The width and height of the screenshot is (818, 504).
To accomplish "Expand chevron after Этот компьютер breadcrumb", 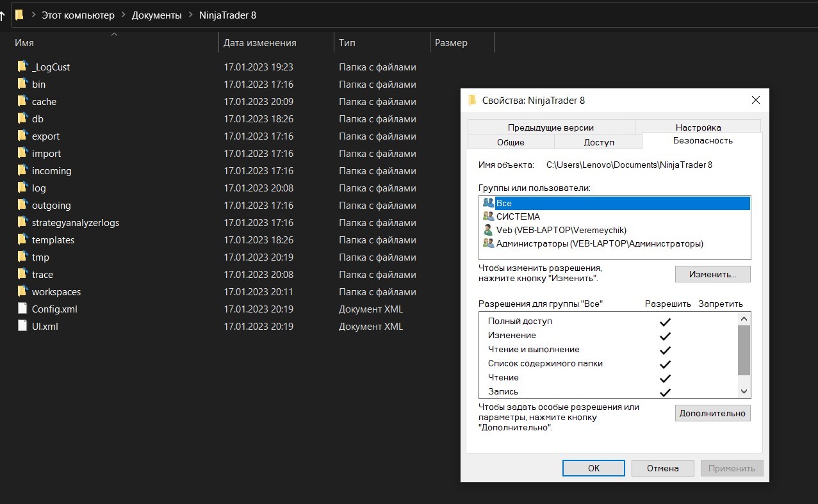I will pyautogui.click(x=123, y=15).
